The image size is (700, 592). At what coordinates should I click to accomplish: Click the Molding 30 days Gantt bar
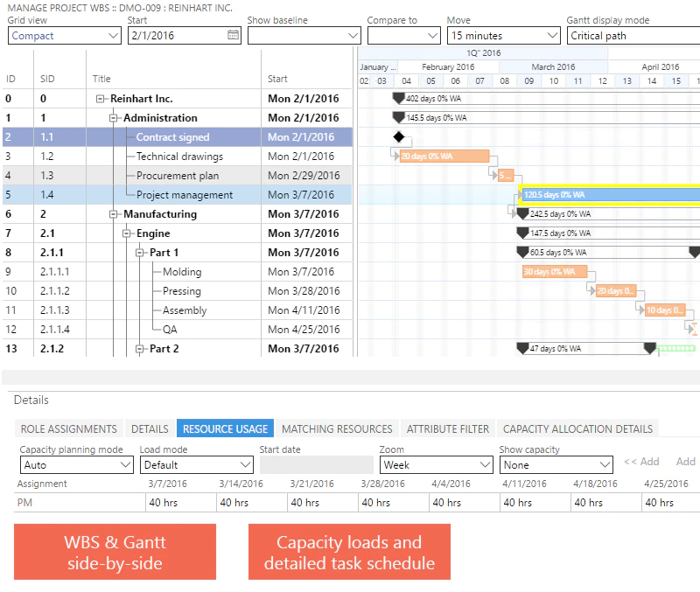point(555,272)
